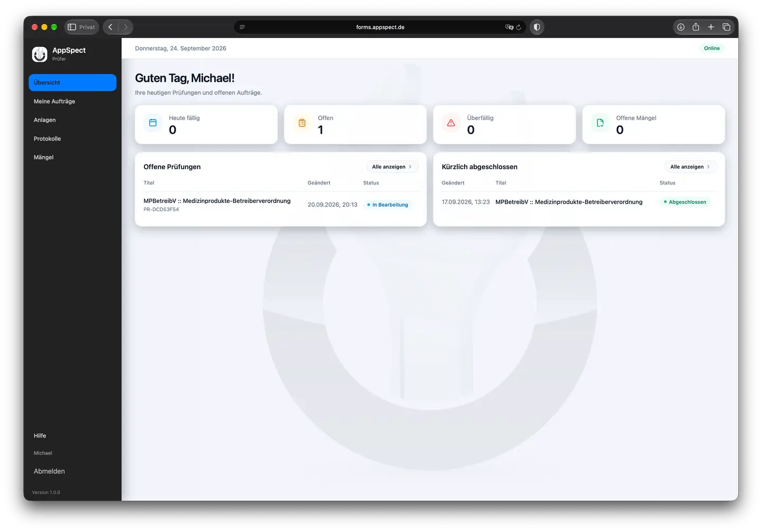762x532 pixels.
Task: Open Anlagen in the sidebar
Action: [72, 120]
